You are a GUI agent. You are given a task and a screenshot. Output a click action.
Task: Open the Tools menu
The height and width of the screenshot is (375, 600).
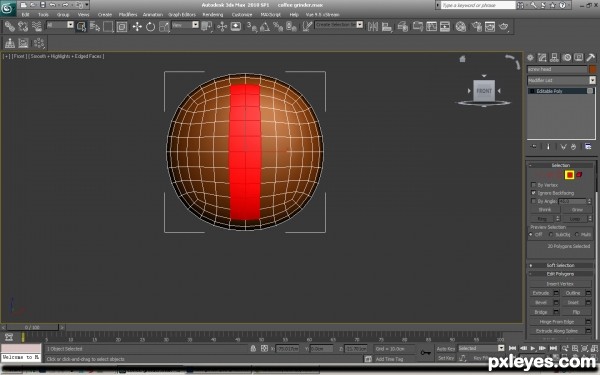(43, 15)
